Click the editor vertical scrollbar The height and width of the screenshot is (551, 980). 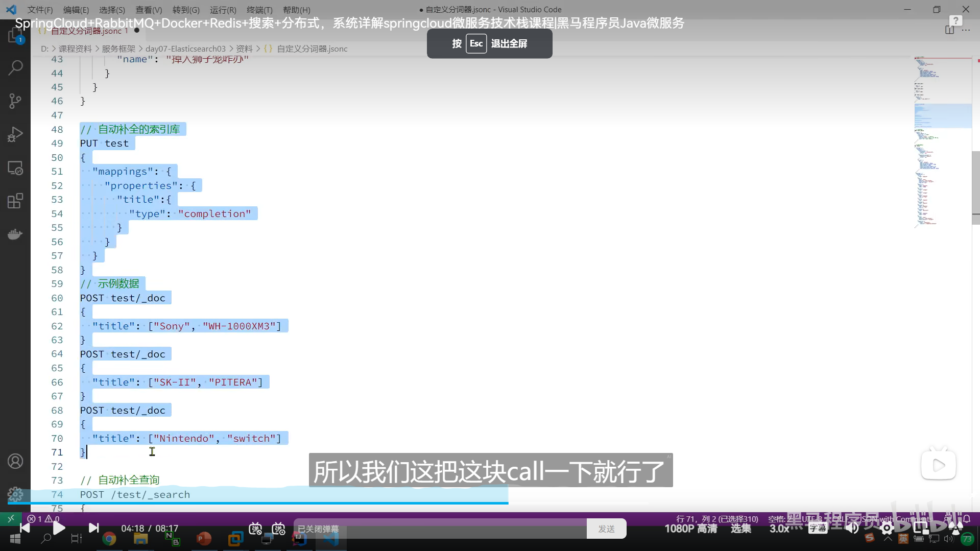tap(975, 188)
